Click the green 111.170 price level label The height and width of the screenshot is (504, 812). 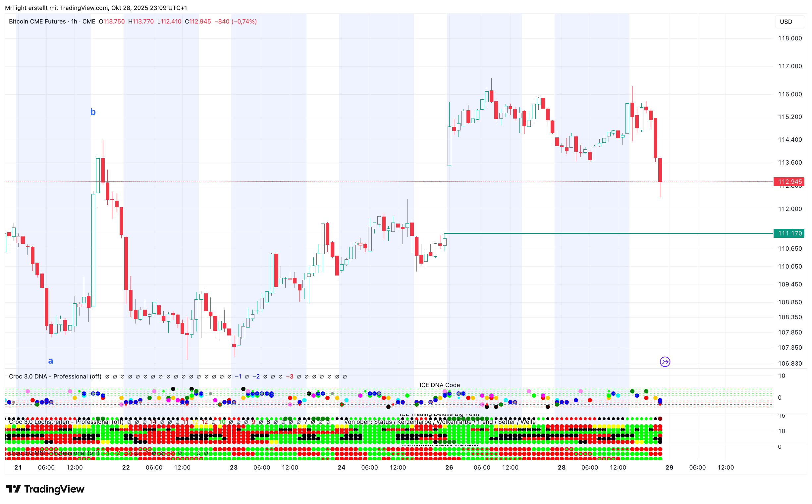(789, 233)
